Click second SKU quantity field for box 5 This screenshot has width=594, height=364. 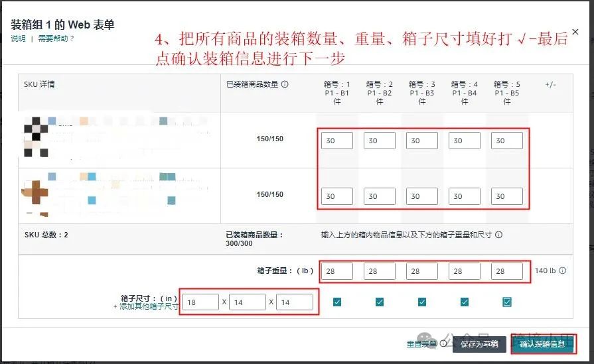507,196
